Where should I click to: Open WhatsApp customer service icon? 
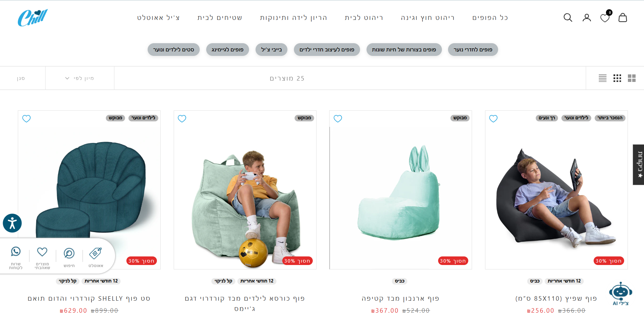pyautogui.click(x=16, y=257)
